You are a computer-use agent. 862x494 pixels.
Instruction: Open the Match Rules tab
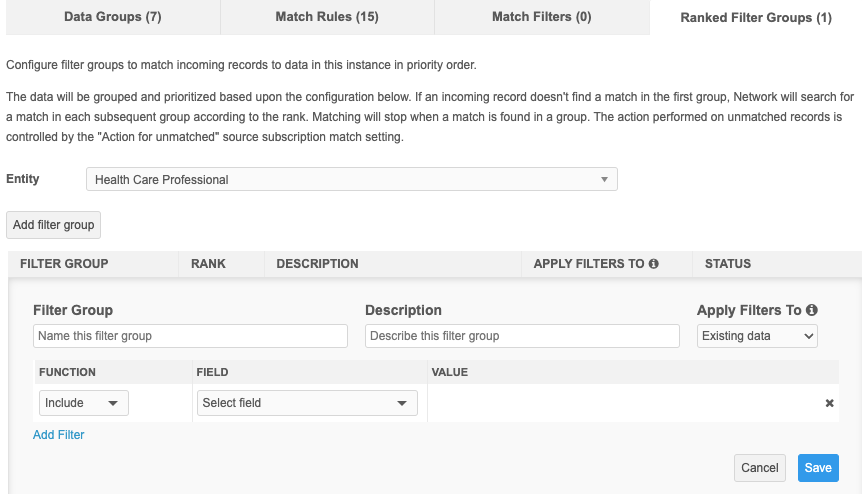point(326,17)
